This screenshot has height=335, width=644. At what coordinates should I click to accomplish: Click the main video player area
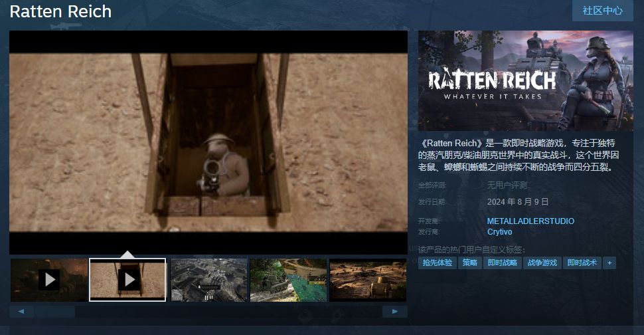pos(208,142)
